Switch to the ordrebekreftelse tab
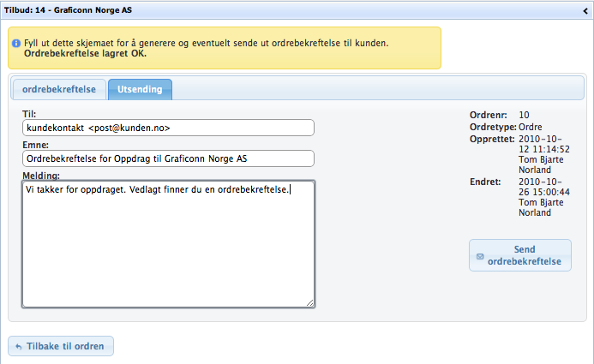The width and height of the screenshot is (594, 364). (x=59, y=90)
